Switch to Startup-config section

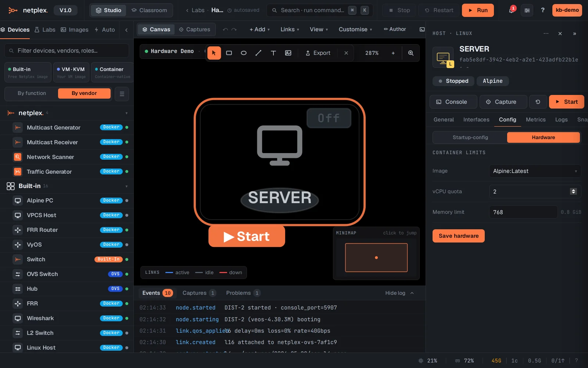pyautogui.click(x=470, y=137)
